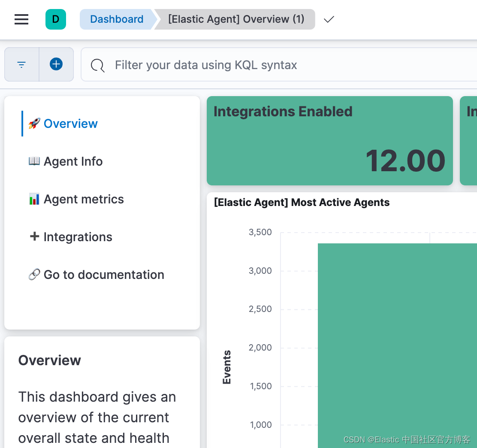Click the book icon beside Agent Info
The height and width of the screenshot is (448, 477).
coord(34,161)
